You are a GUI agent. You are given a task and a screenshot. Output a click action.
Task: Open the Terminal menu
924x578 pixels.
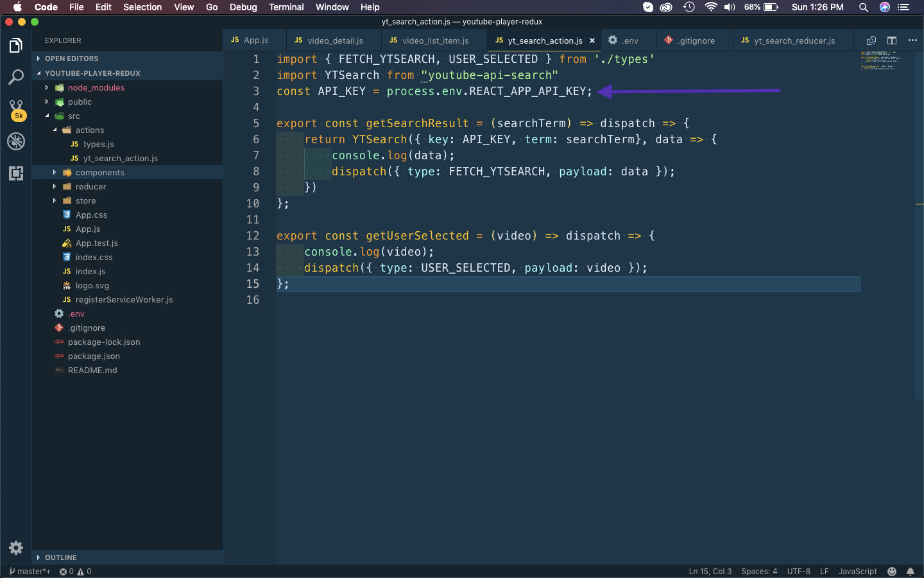pyautogui.click(x=286, y=7)
